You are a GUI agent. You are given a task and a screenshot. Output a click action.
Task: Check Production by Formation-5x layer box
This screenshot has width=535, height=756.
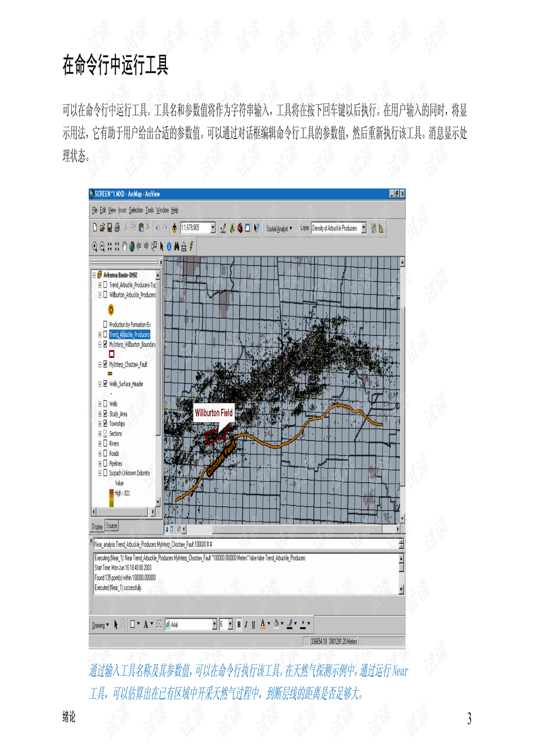(x=105, y=324)
